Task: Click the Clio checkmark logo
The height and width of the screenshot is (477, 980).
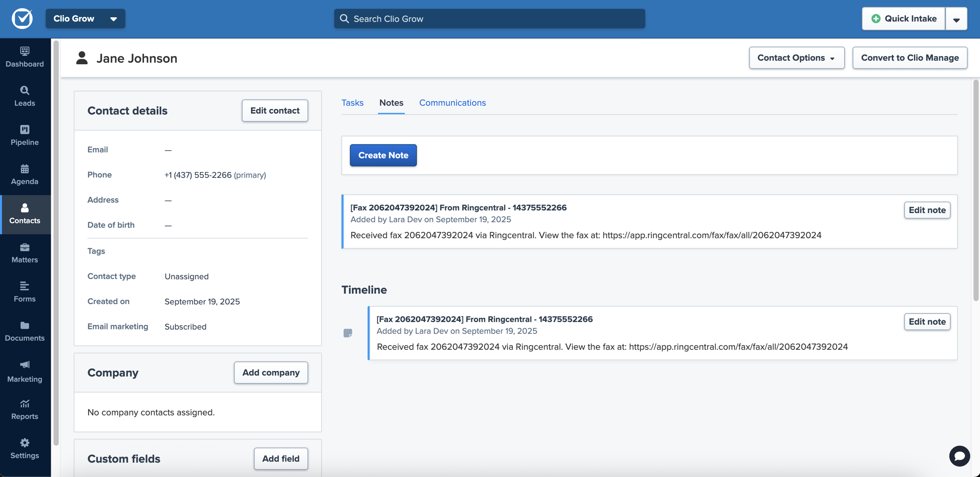Action: coord(22,18)
